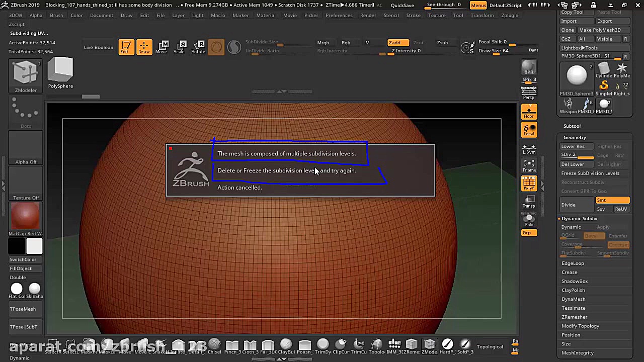This screenshot has width=644, height=362.
Task: Open the Zplugin menu
Action: (x=510, y=15)
